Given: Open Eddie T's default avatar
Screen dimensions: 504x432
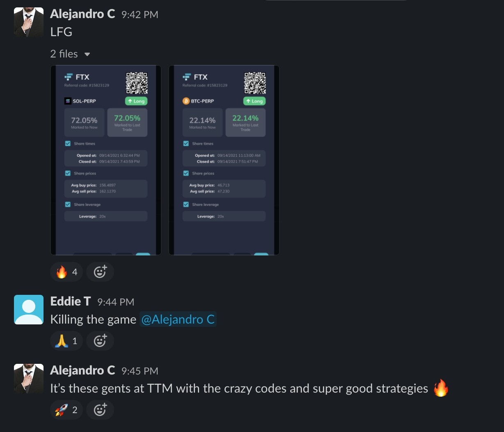Looking at the screenshot, I should [x=29, y=310].
